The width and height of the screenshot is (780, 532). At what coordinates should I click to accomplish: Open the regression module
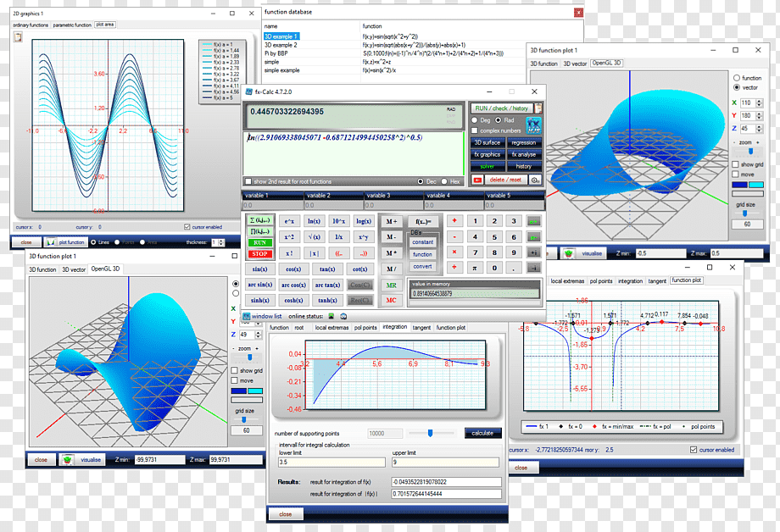tap(524, 142)
